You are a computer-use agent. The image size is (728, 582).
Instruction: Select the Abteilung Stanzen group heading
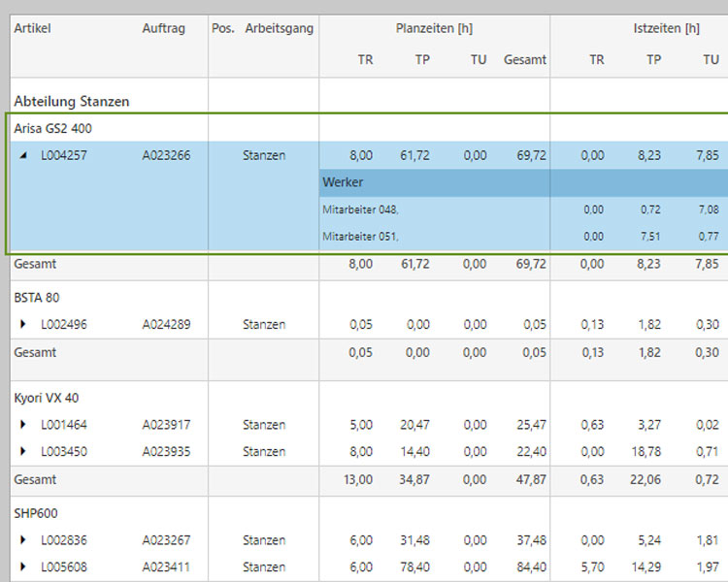(x=72, y=101)
